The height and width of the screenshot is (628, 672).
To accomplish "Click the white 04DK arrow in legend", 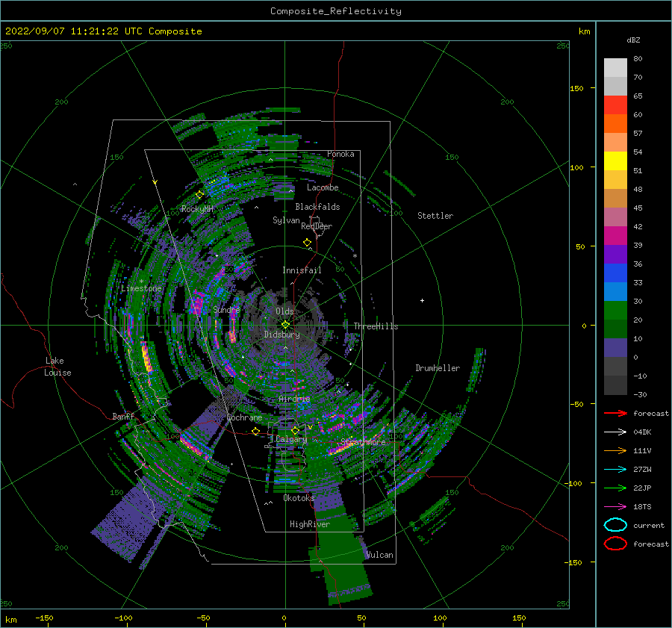I will 615,432.
